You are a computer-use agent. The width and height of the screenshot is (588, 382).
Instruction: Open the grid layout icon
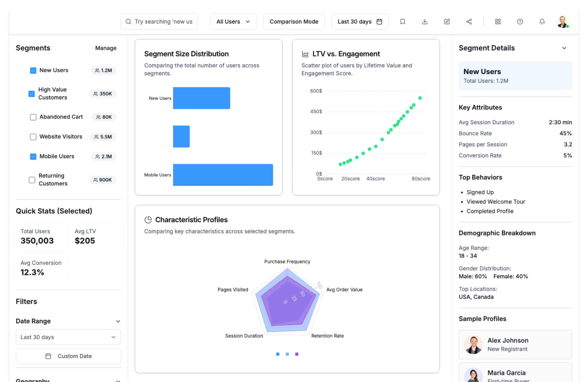click(498, 22)
